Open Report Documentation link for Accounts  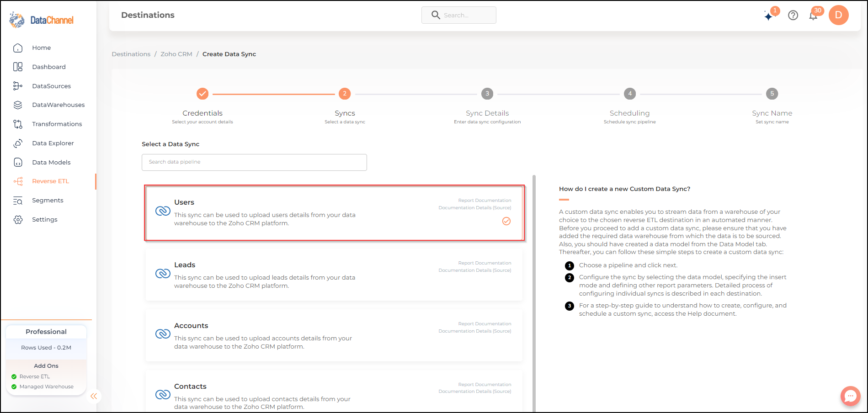pos(485,324)
